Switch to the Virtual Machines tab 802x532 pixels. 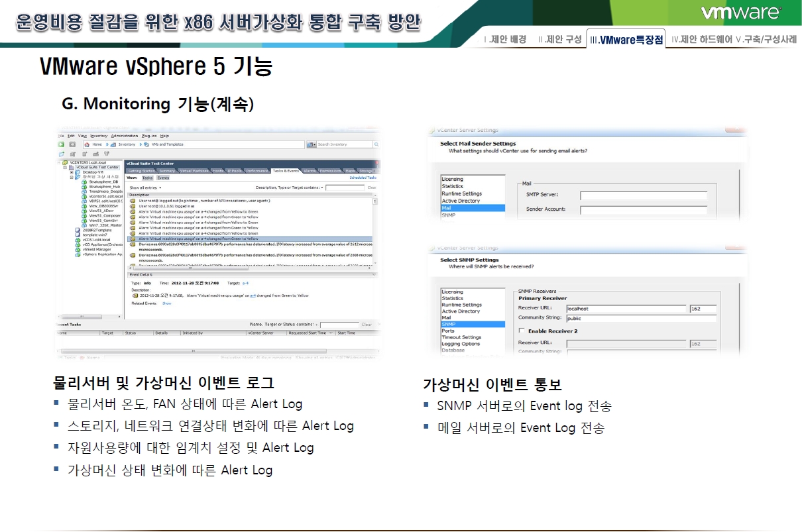[x=194, y=171]
